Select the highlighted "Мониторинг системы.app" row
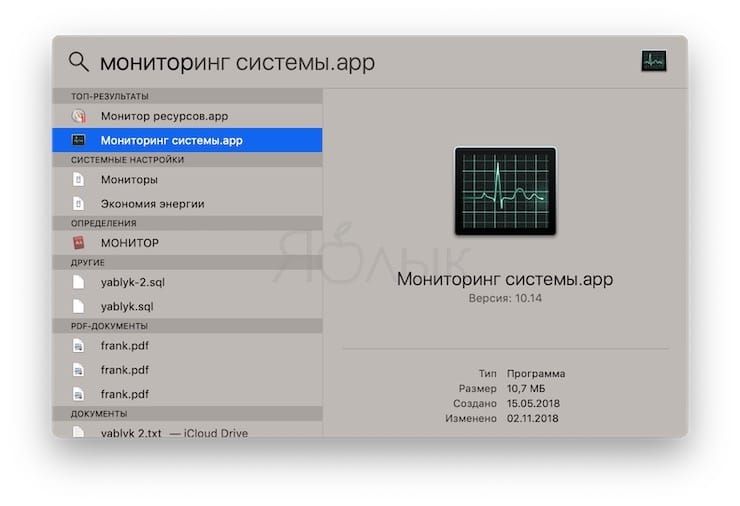This screenshot has width=740, height=506. tap(187, 140)
